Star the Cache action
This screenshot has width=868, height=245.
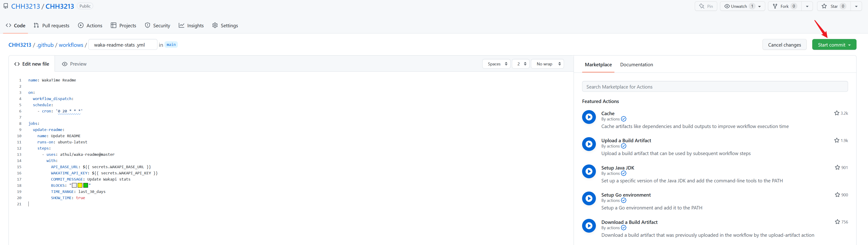pos(836,113)
